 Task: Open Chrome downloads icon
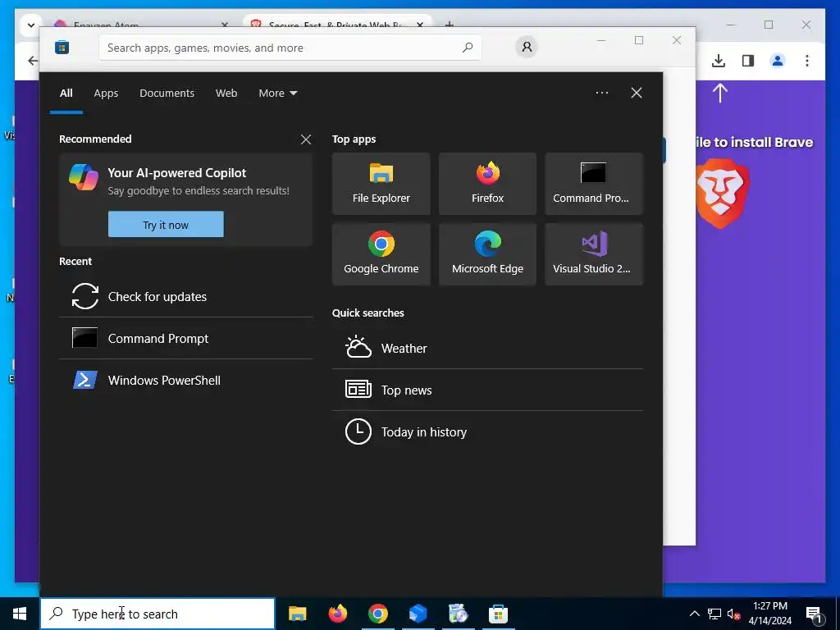[x=719, y=61]
